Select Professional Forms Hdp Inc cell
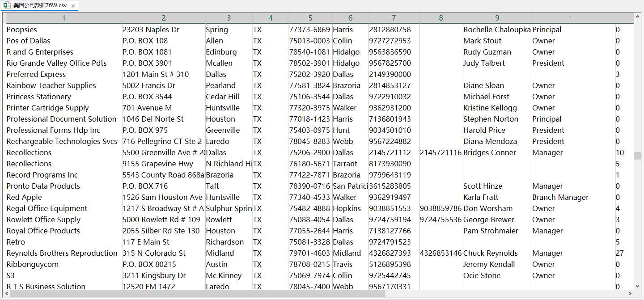This screenshot has height=300, width=644. [x=64, y=130]
